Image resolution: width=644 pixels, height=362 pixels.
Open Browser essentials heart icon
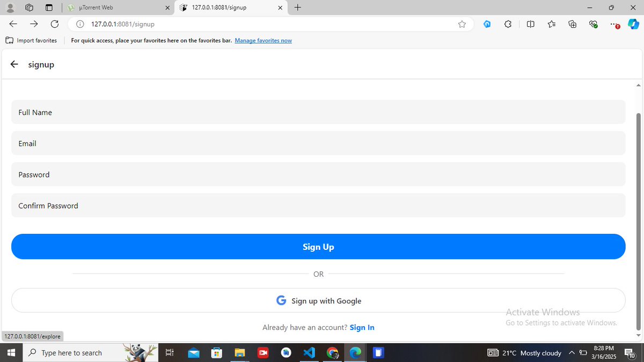point(593,24)
